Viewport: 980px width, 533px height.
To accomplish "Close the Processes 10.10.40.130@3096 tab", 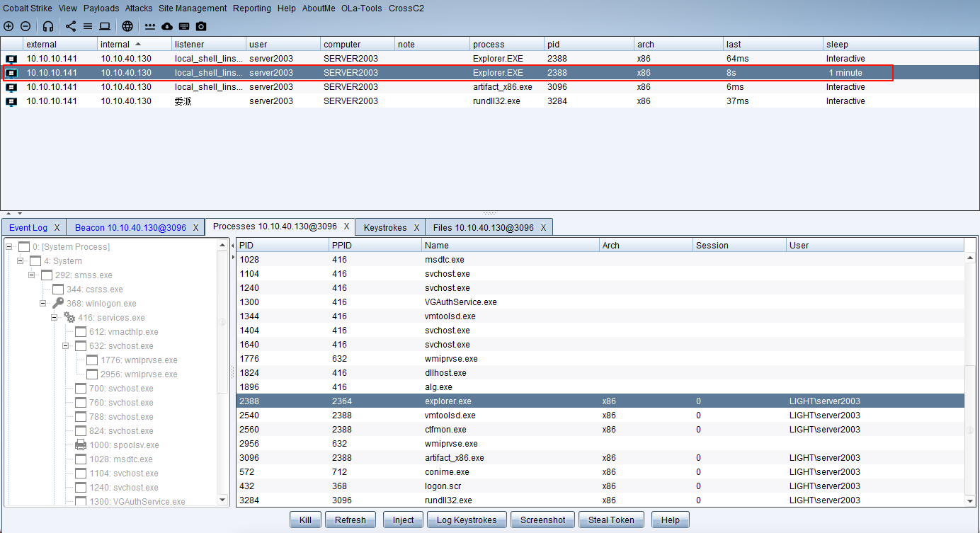I will point(346,227).
